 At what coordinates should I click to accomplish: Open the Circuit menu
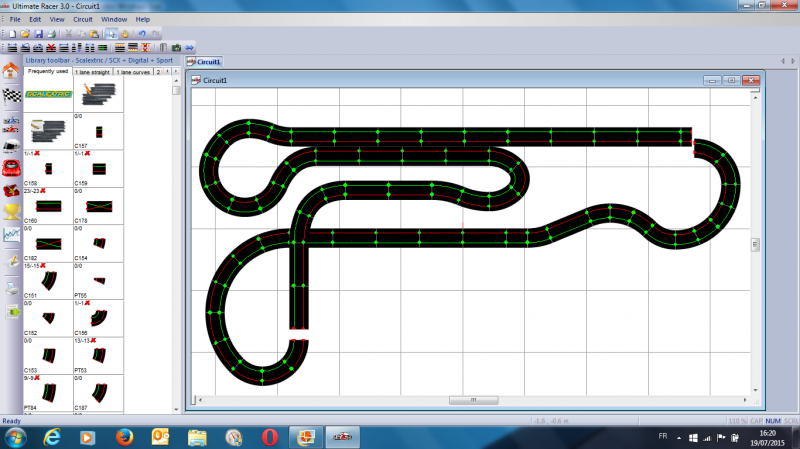click(x=83, y=19)
